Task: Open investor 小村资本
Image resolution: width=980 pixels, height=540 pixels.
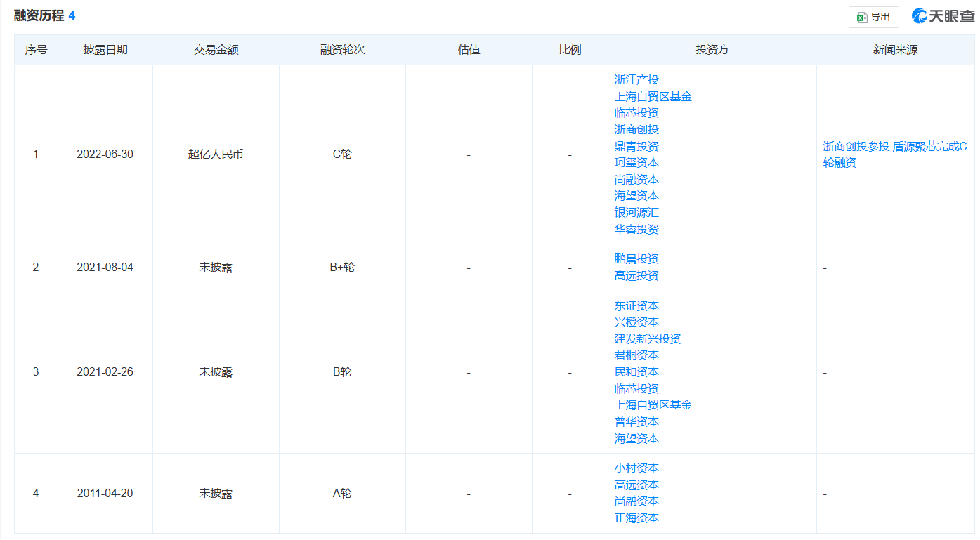Action: tap(636, 468)
